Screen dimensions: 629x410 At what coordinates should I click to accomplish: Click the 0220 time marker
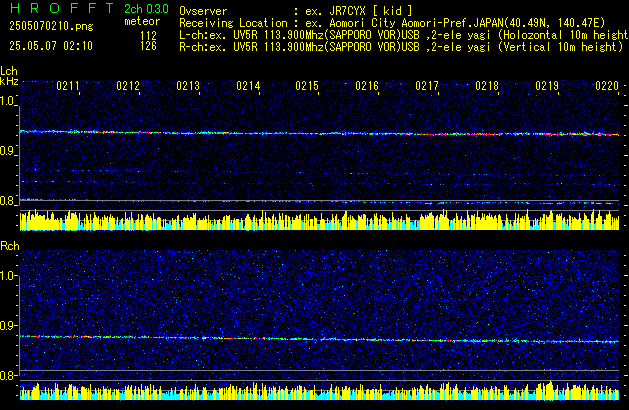(607, 86)
